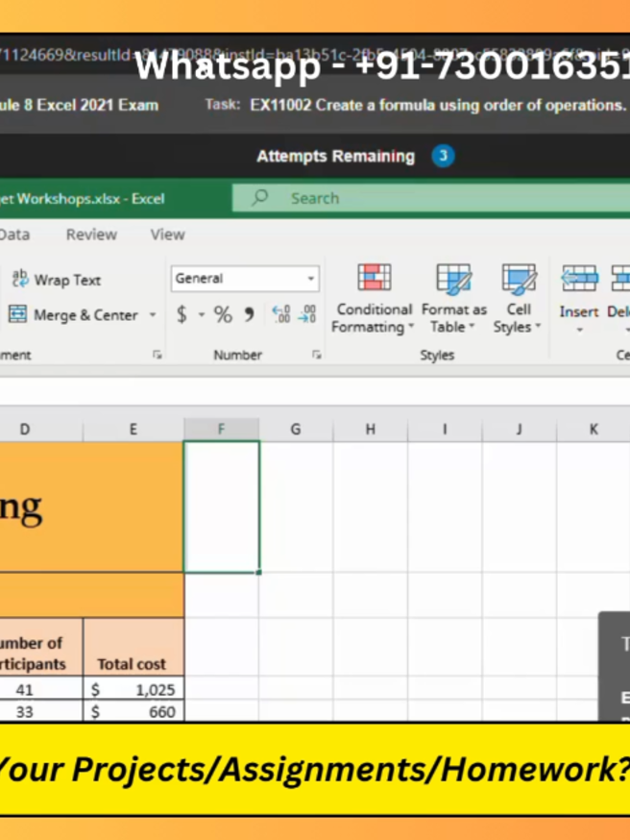630x840 pixels.
Task: Switch to the Data tab
Action: [x=14, y=235]
